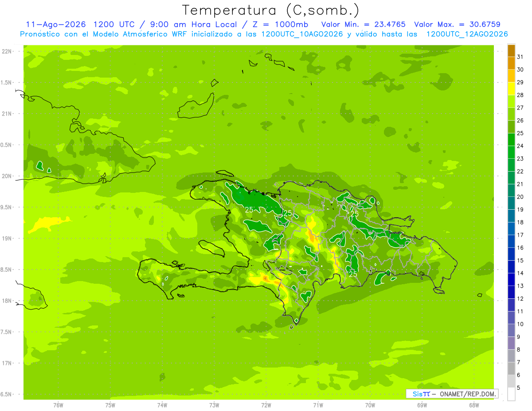532x411 pixels.
Task: Click the "71W" longitude label
Action: pos(318,405)
